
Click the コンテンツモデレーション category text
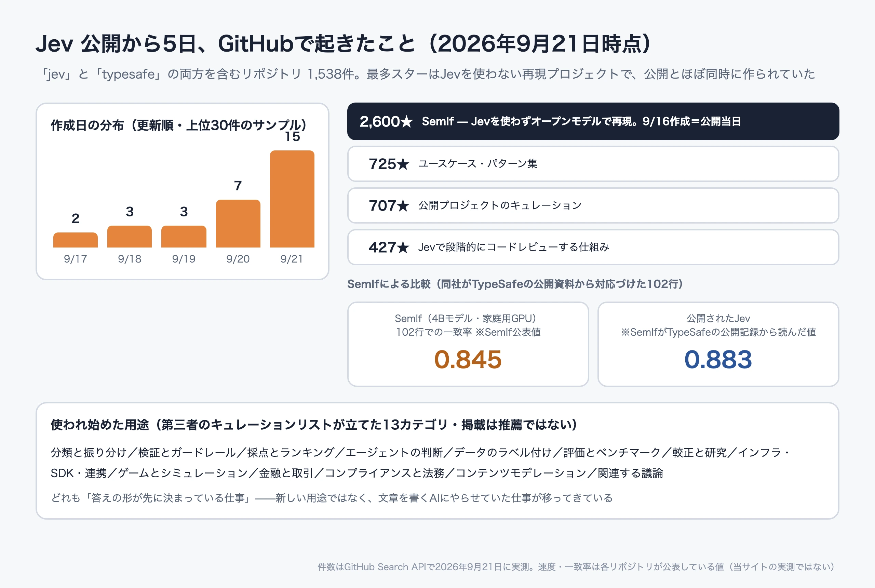[x=521, y=473]
